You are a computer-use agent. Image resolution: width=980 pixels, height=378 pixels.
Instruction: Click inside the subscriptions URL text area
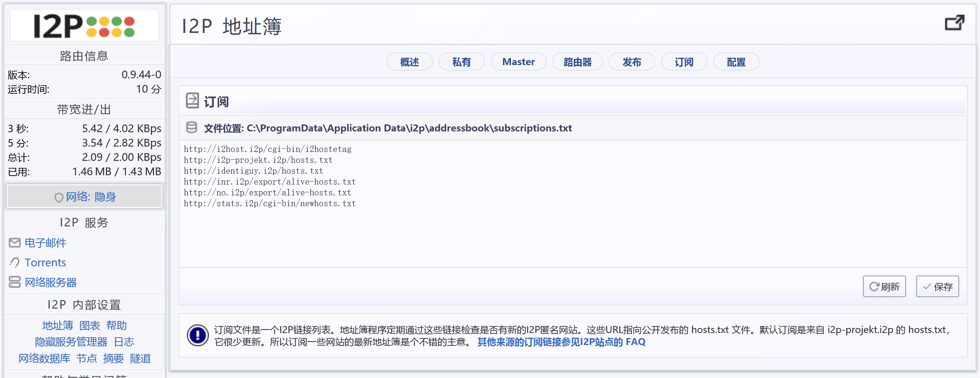point(572,233)
